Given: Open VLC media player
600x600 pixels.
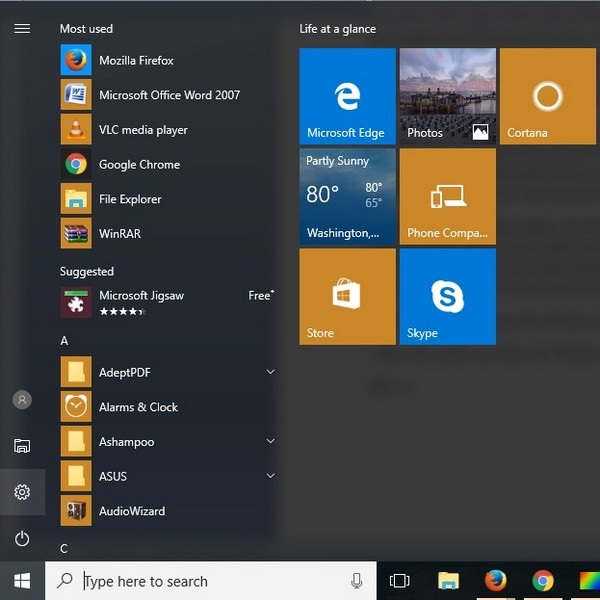Looking at the screenshot, I should click(x=168, y=129).
